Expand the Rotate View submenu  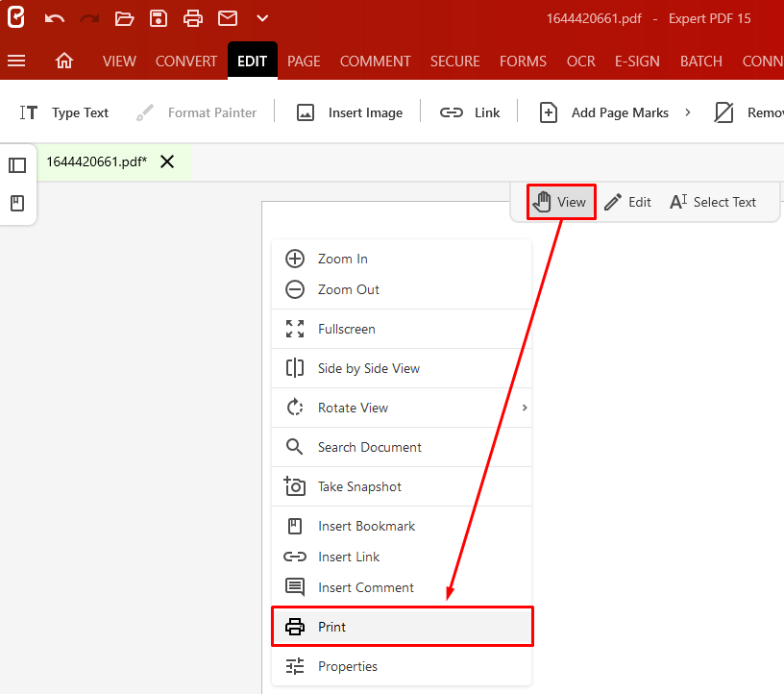[524, 408]
